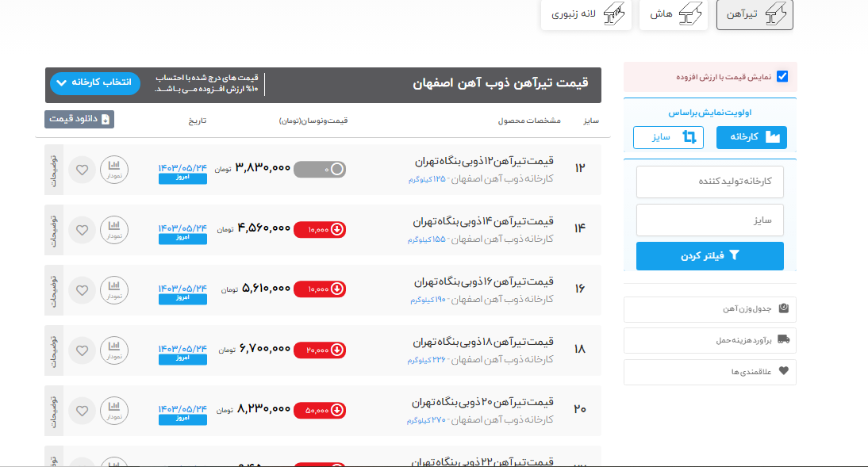Viewport: 868px width, 467px height.
Task: Open chart for size 16 beam
Action: click(x=114, y=290)
